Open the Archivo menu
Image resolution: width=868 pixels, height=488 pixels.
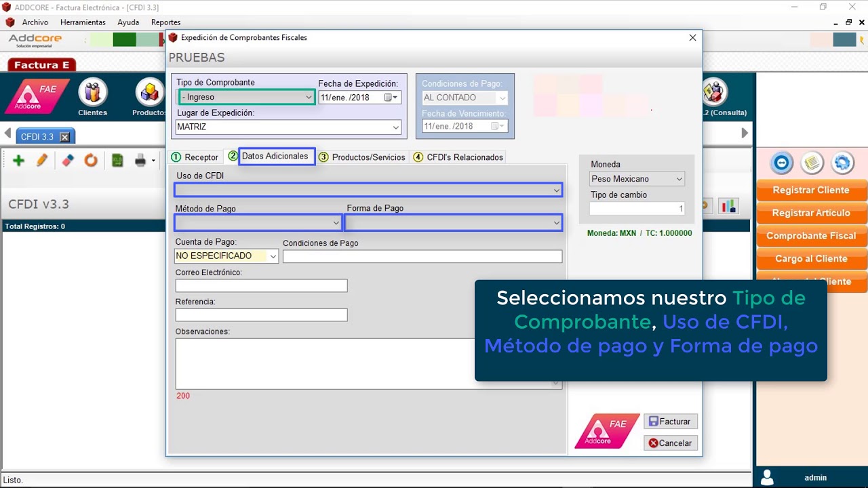pos(35,22)
